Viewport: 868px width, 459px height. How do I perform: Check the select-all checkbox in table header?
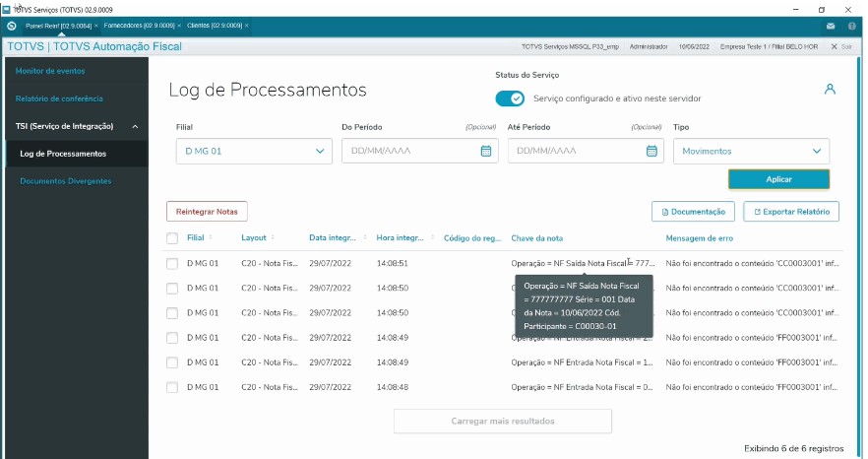[172, 238]
